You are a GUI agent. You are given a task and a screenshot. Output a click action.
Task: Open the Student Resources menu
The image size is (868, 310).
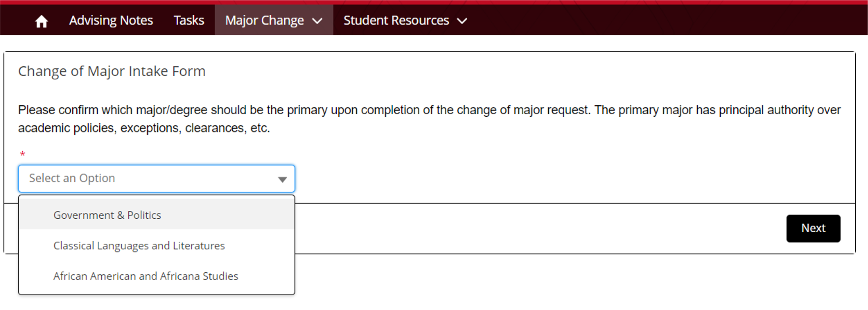click(395, 20)
